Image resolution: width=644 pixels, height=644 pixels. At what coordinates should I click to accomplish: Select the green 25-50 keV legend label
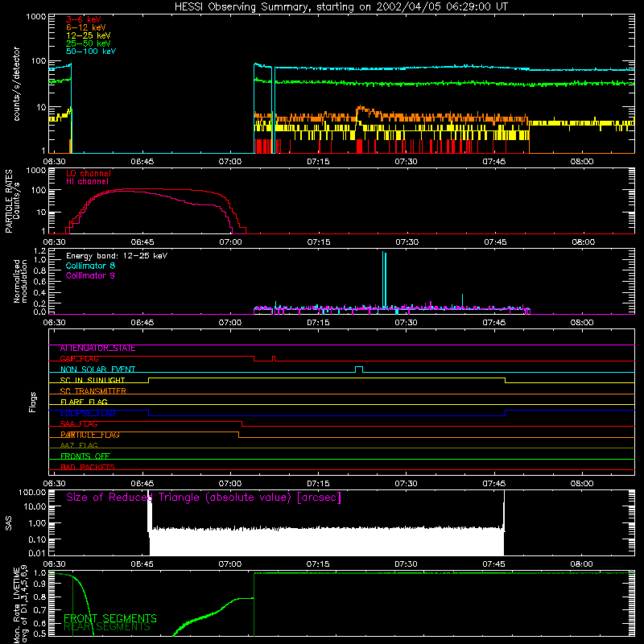[89, 43]
